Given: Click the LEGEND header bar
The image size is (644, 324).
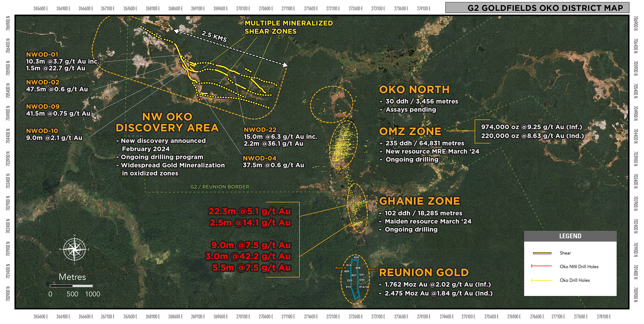Looking at the screenshot, I should pos(570,236).
